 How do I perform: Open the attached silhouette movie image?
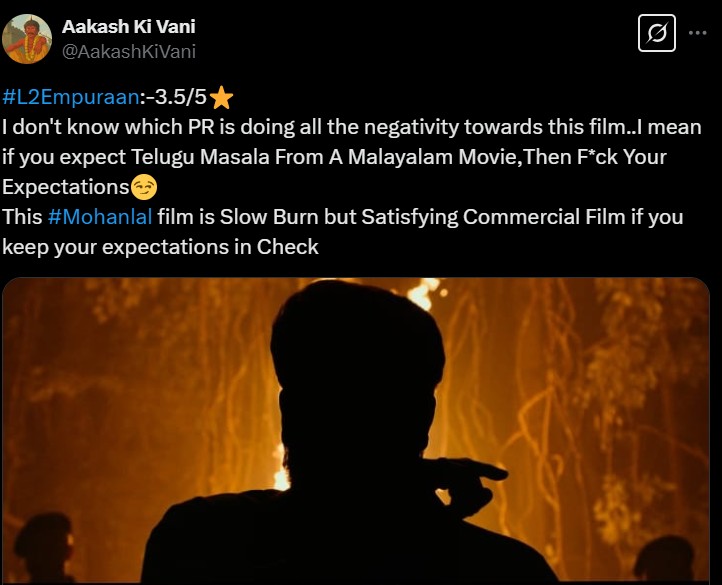[355, 431]
